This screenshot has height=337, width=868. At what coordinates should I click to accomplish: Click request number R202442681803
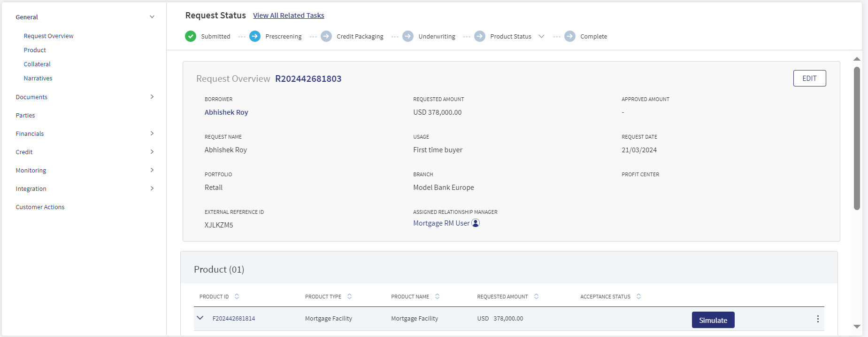tap(308, 78)
